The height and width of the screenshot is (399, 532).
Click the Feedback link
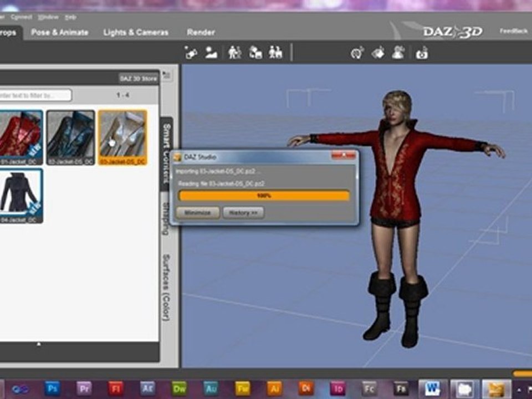click(x=514, y=31)
